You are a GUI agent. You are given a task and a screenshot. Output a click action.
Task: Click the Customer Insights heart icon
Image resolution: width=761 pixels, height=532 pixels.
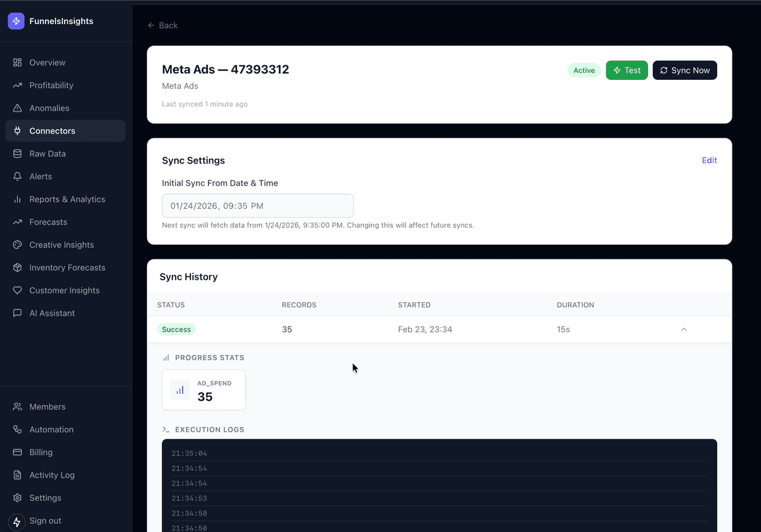(x=18, y=290)
